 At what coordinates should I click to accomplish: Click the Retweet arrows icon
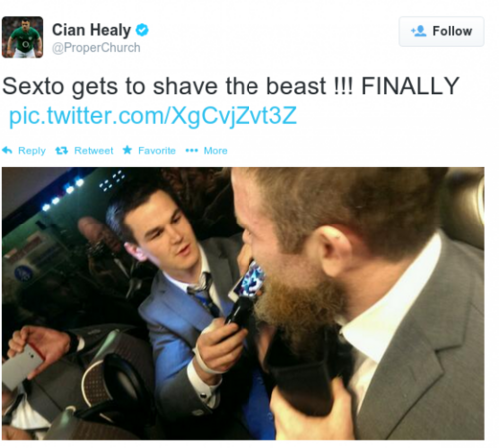[x=62, y=151]
